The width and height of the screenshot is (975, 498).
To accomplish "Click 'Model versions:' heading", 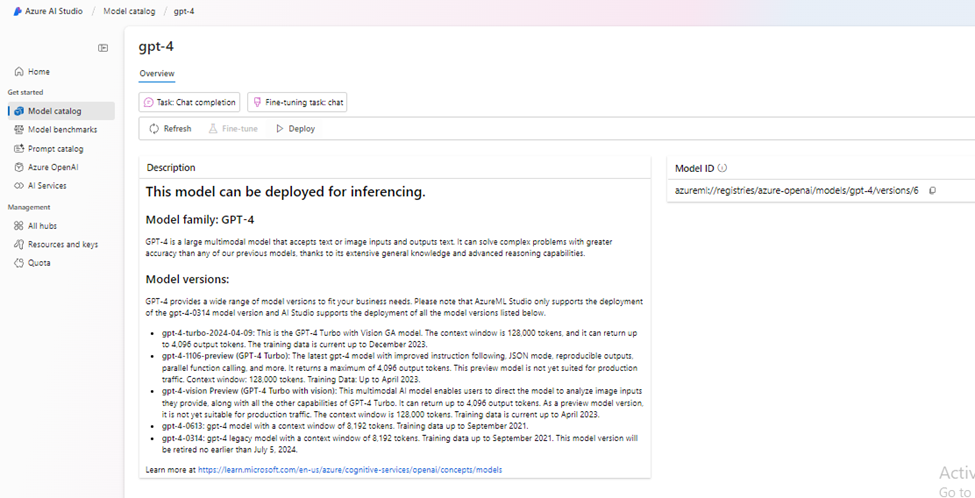I will pos(188,279).
